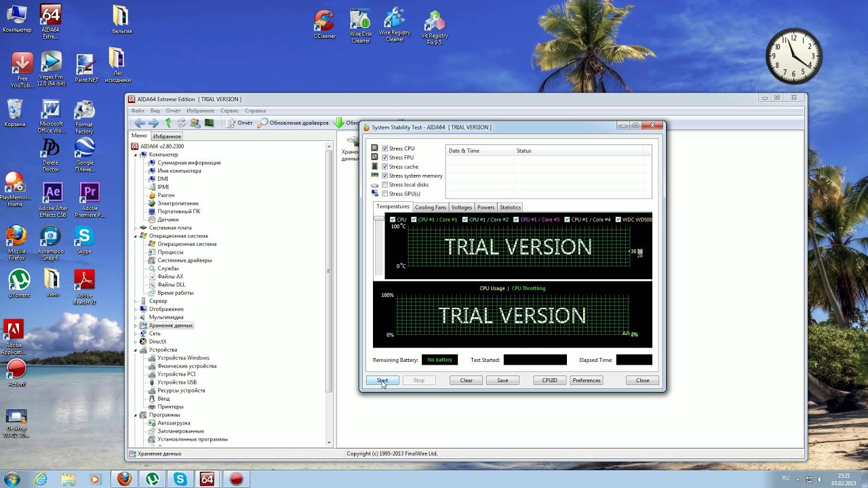Viewport: 868px width, 488px height.
Task: Open Отчёт report toolbar button
Action: point(239,123)
